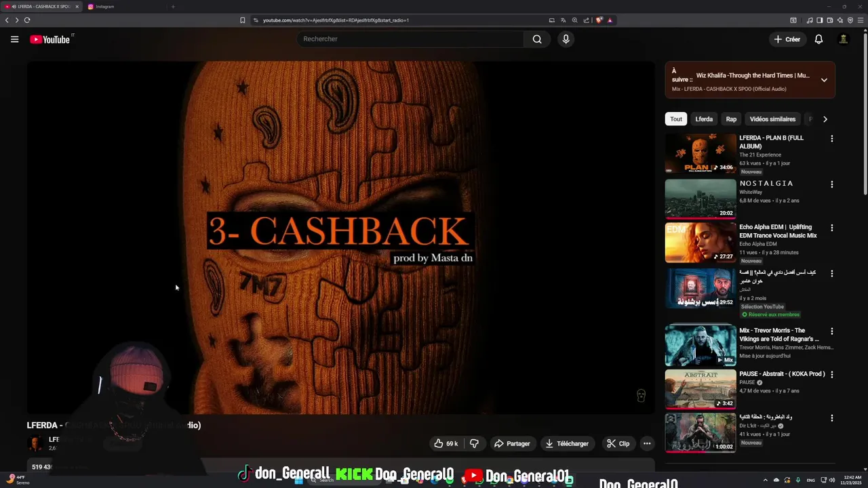868x488 pixels.
Task: Open options for LFERDA - PLAN B video
Action: tap(832, 138)
